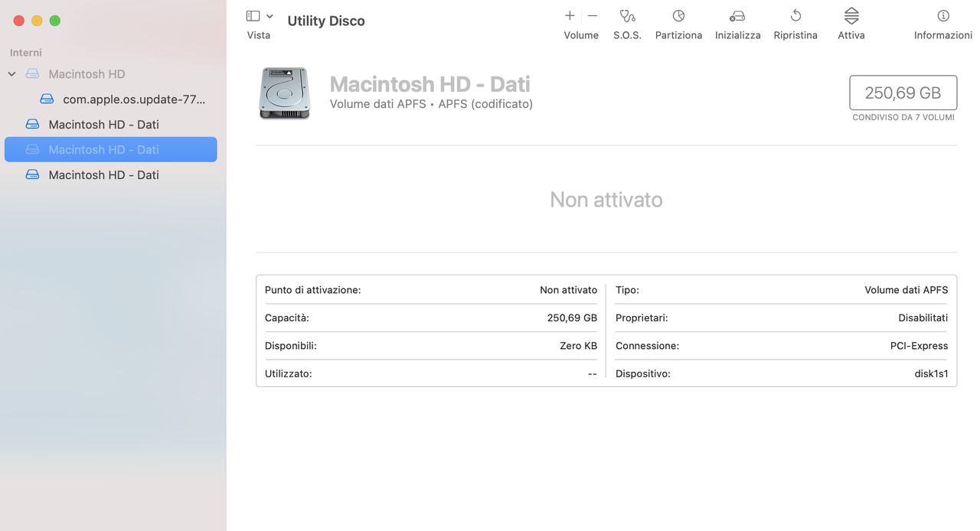Click the Connessione label
Viewport: 980px width, 531px height.
(x=647, y=346)
